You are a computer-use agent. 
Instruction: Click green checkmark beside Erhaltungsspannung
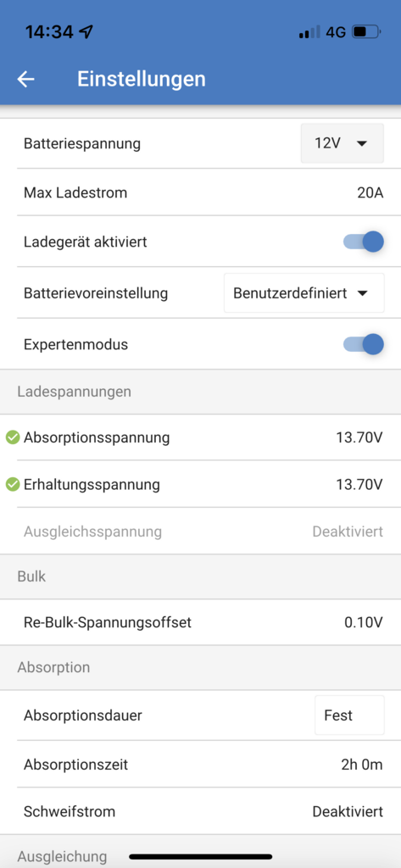coord(13,485)
